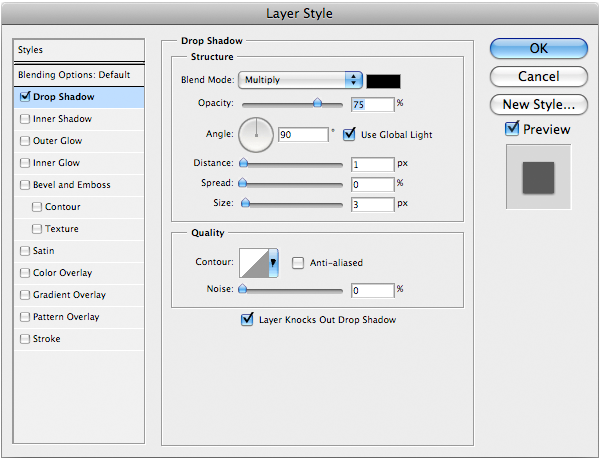Toggle the Preview checkbox
Screen dimensions: 600x460
point(512,129)
